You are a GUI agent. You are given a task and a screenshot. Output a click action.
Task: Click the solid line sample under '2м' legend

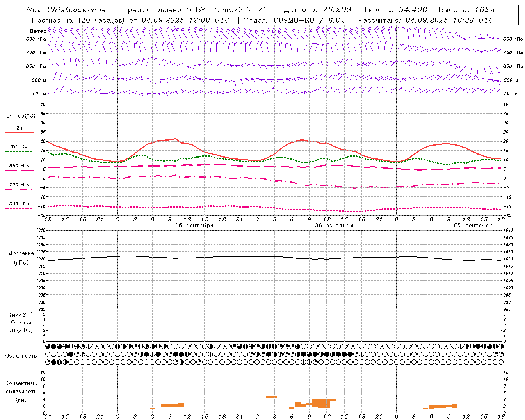click(x=19, y=133)
